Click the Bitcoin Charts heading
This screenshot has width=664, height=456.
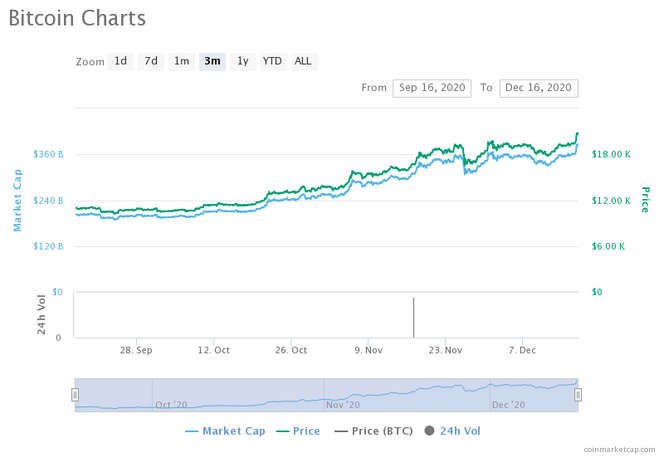[77, 19]
